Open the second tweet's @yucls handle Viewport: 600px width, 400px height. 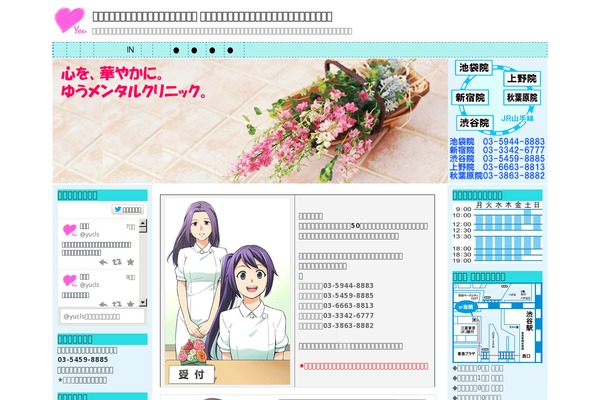[x=90, y=285]
